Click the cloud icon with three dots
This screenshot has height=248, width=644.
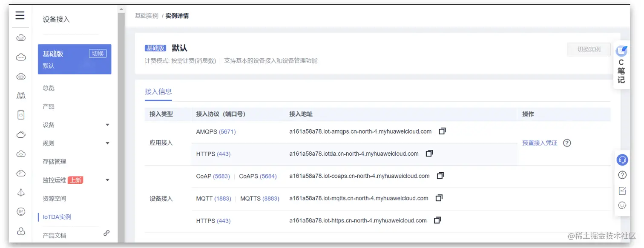tap(21, 57)
